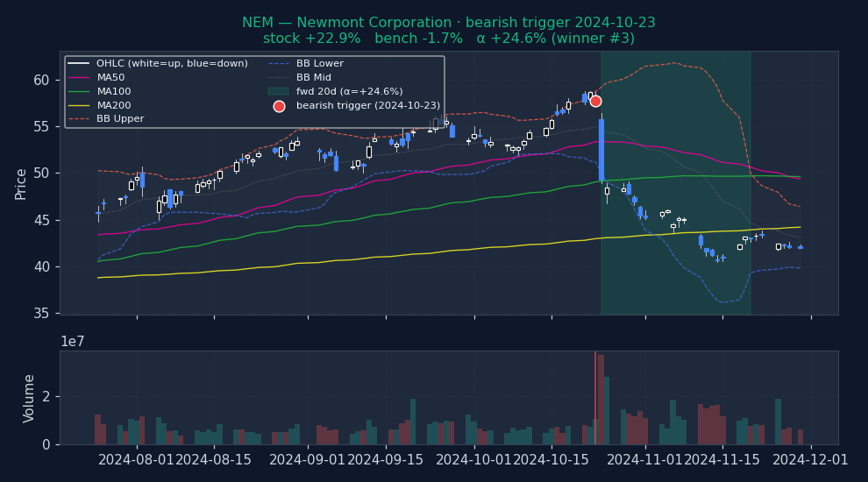Click the NEM Newmont Corporation chart title
868x482 pixels.
[x=448, y=23]
